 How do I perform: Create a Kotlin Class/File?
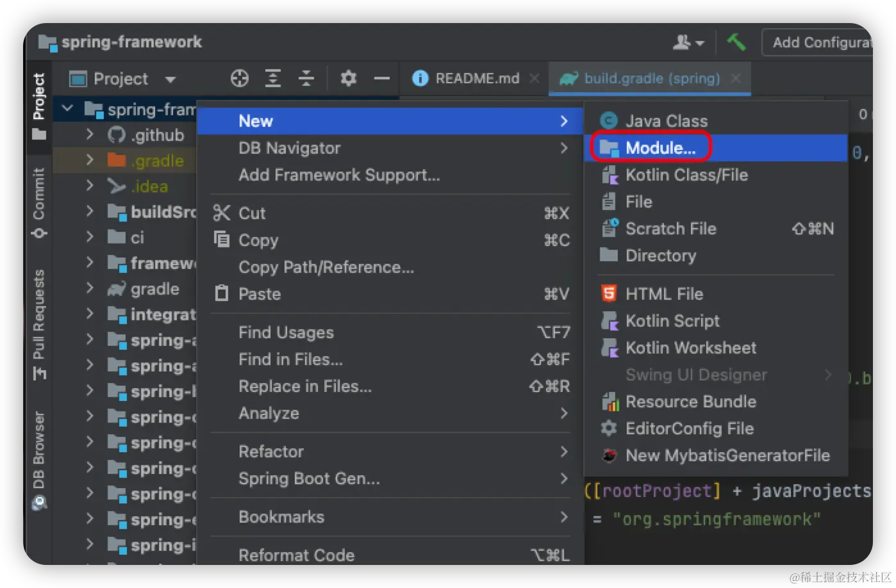click(716, 175)
